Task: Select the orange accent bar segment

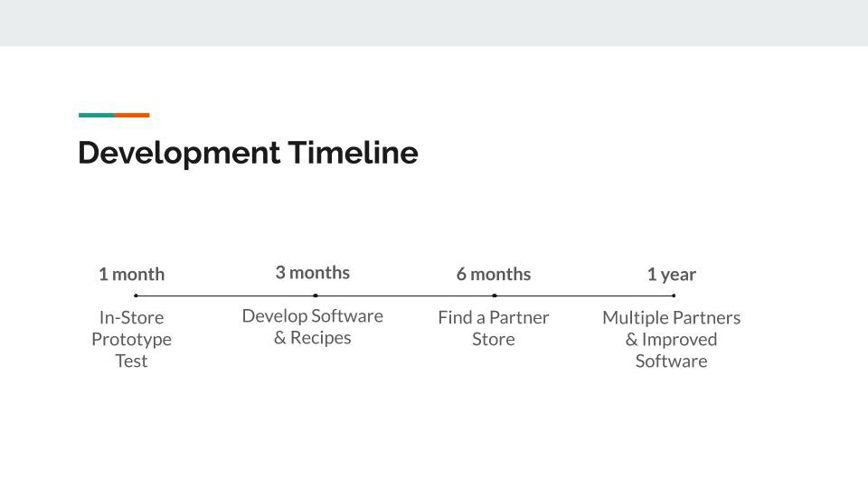Action: coord(132,115)
